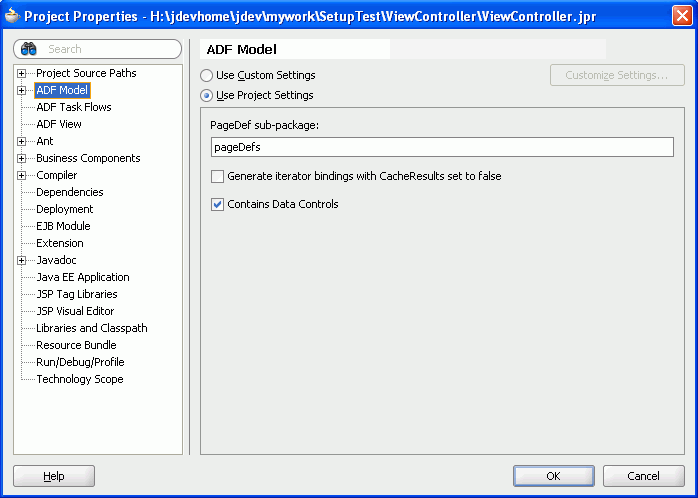Select the Resource Bundle category

(x=76, y=345)
